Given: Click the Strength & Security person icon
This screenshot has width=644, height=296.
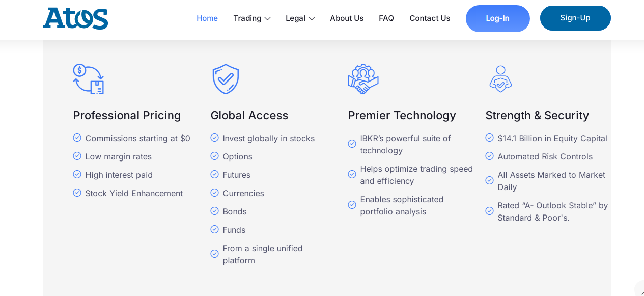Looking at the screenshot, I should (500, 79).
